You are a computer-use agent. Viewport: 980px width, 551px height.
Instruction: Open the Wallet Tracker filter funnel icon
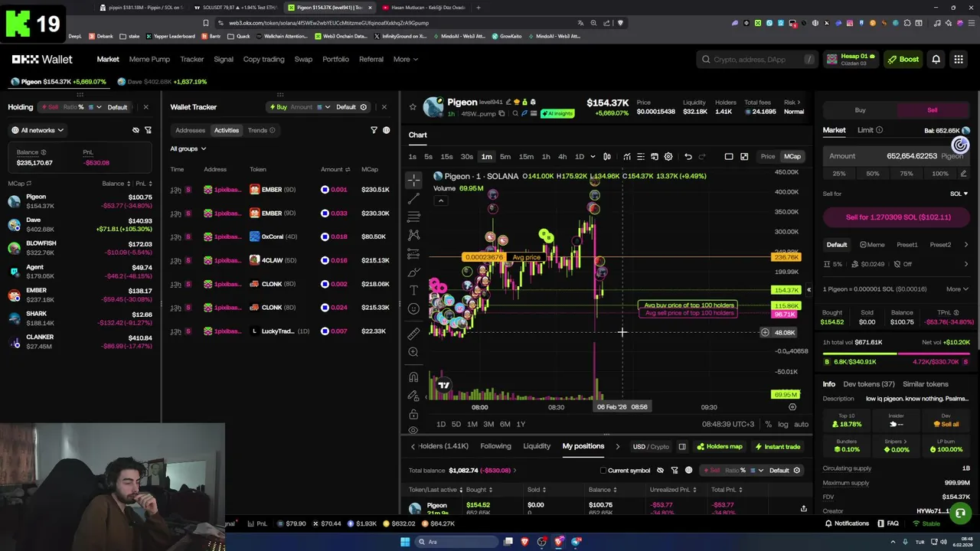(x=374, y=130)
